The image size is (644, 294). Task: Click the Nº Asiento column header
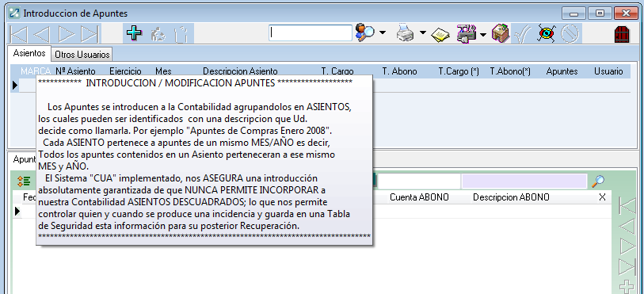click(75, 71)
